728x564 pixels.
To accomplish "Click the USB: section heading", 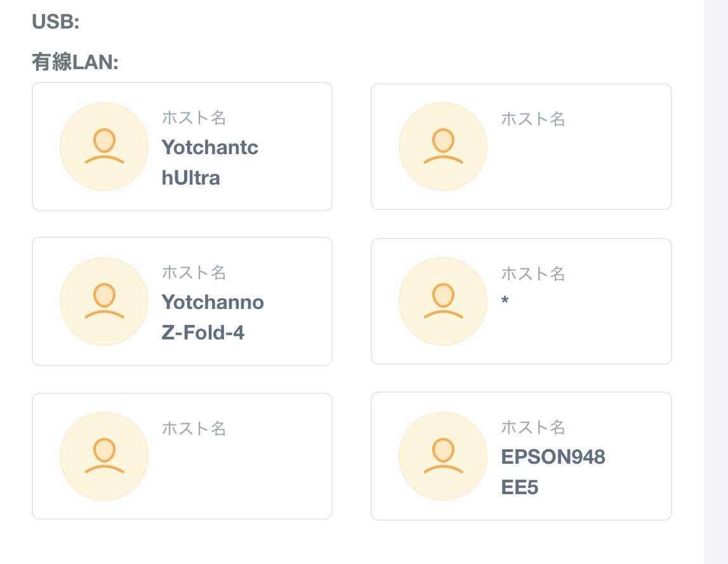I will [56, 22].
